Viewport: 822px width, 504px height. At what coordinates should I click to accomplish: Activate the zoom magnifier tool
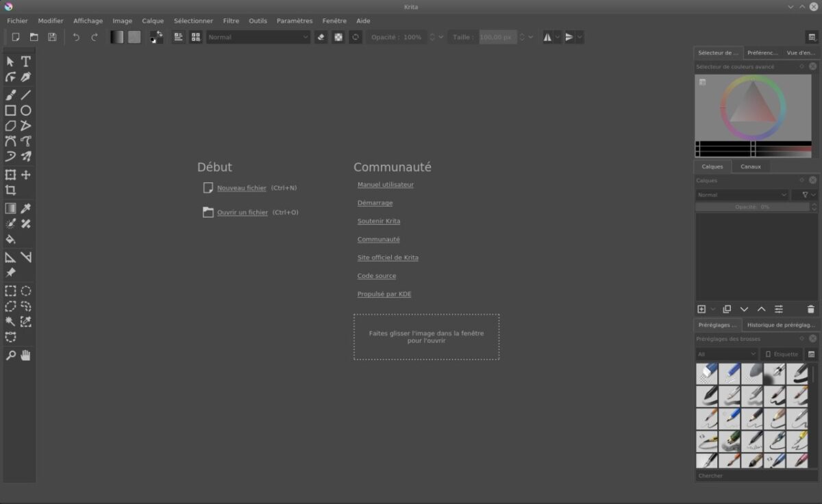click(x=10, y=355)
